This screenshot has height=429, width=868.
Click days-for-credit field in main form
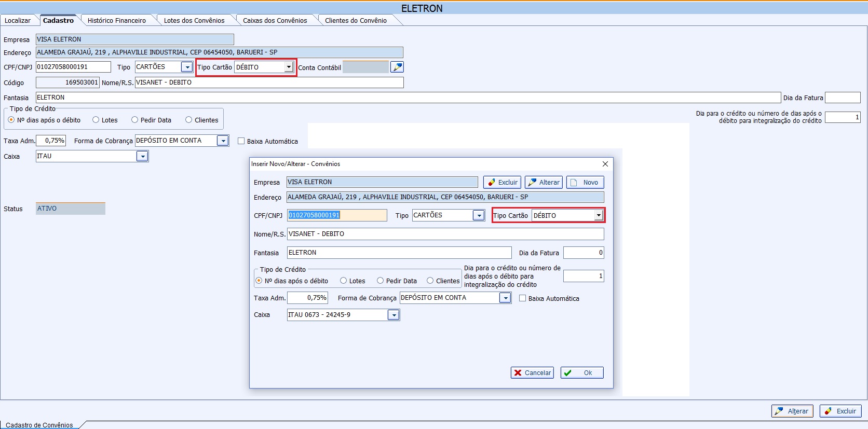843,117
